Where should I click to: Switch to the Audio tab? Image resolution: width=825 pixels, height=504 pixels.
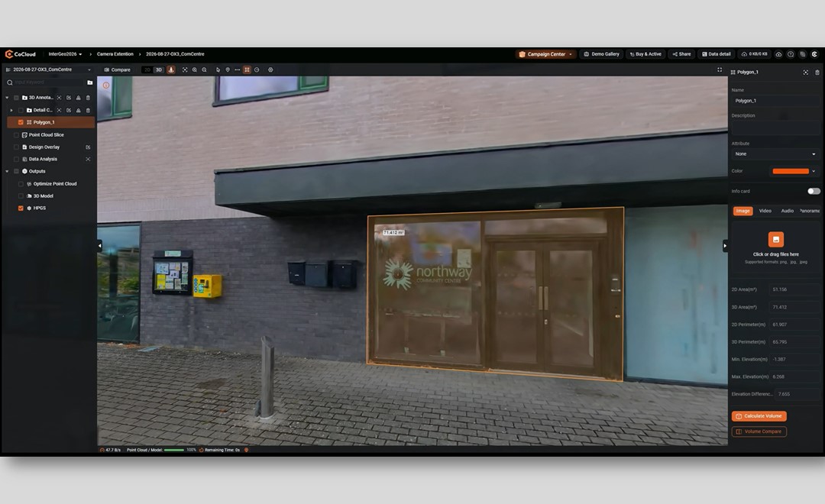pyautogui.click(x=787, y=211)
